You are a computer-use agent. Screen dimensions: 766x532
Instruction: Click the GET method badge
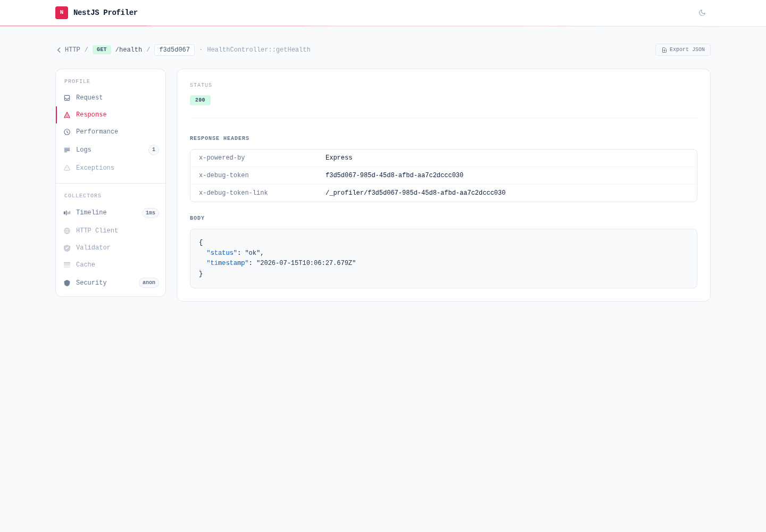(x=102, y=50)
